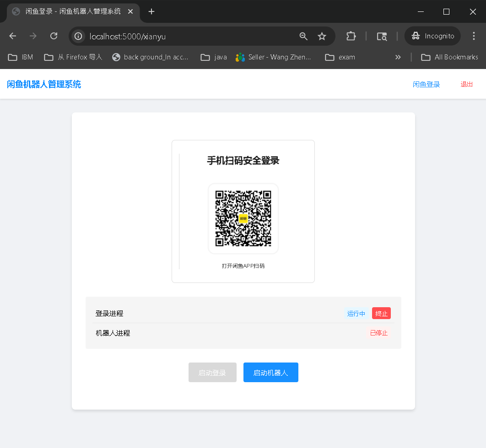Open the Chrome three-dot menu

pyautogui.click(x=474, y=36)
